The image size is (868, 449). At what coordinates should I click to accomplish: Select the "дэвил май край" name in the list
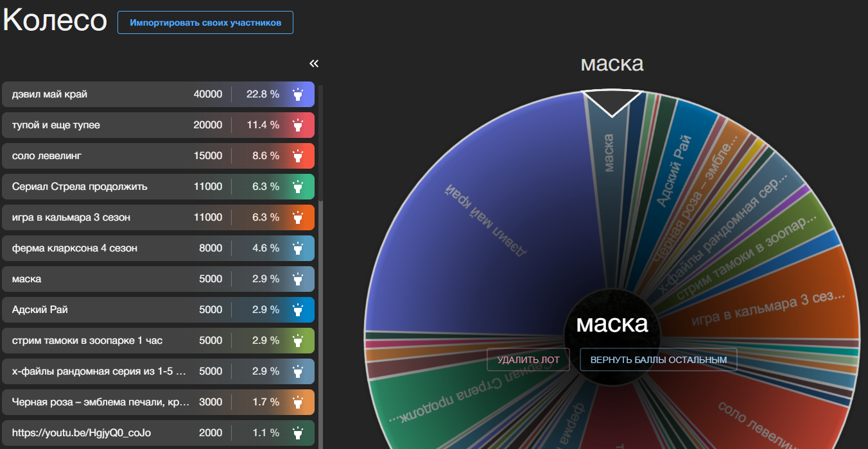49,94
